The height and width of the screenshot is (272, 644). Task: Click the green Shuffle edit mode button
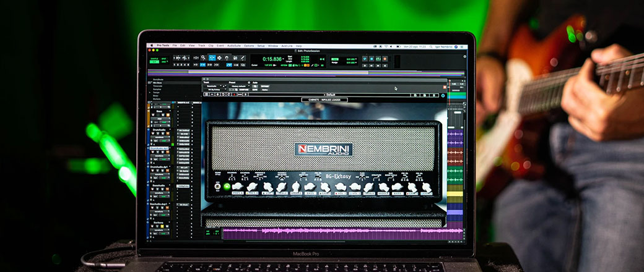coord(154,59)
